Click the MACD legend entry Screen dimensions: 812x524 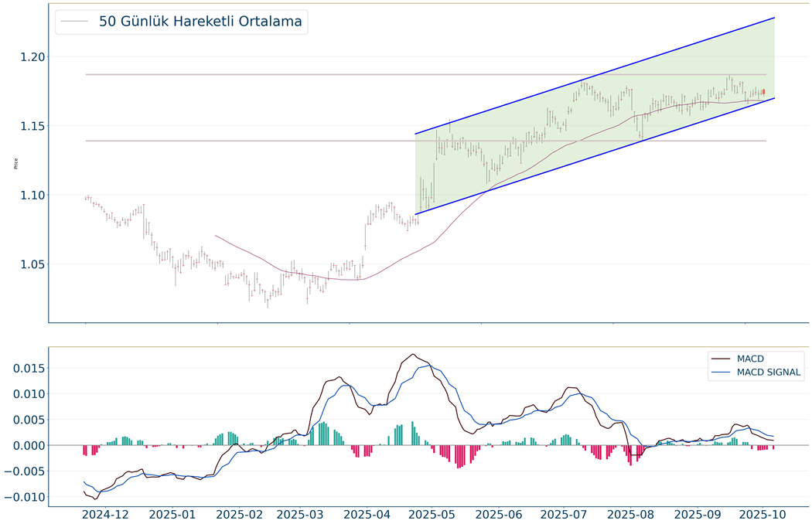[x=752, y=359]
